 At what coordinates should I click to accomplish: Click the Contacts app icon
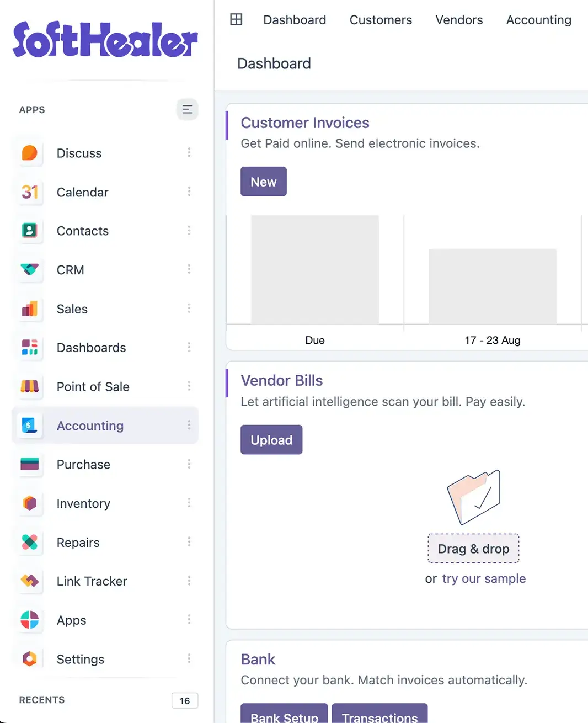tap(30, 231)
